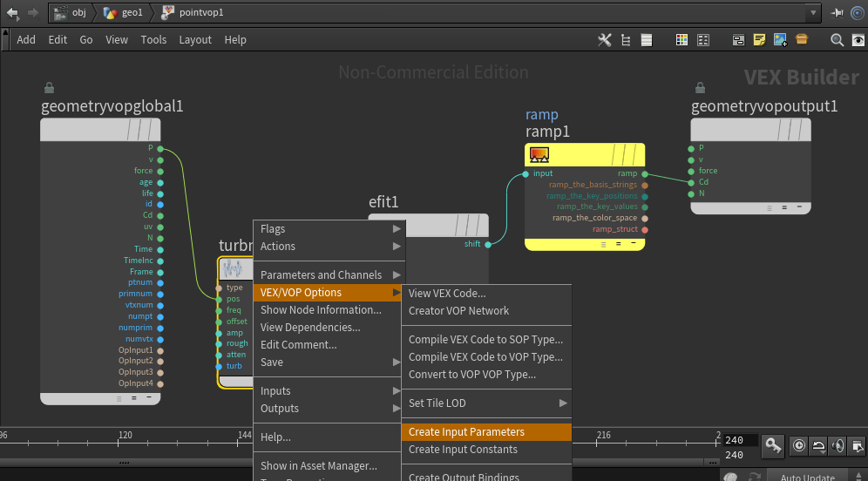
Task: Toggle flags on ramp1 node header
Action: pos(625,155)
